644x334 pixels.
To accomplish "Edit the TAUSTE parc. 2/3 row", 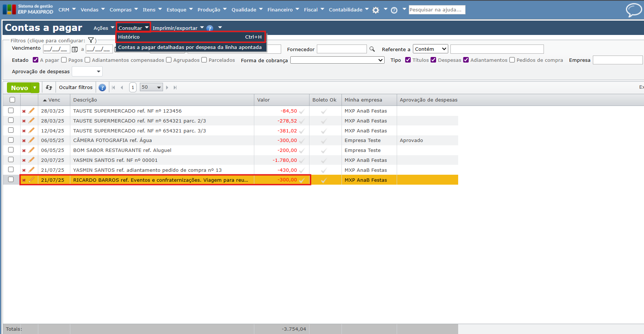I will 32,121.
